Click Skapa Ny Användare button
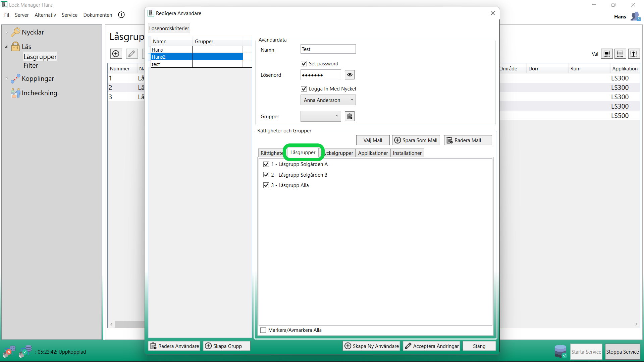This screenshot has height=362, width=644. coord(371,346)
